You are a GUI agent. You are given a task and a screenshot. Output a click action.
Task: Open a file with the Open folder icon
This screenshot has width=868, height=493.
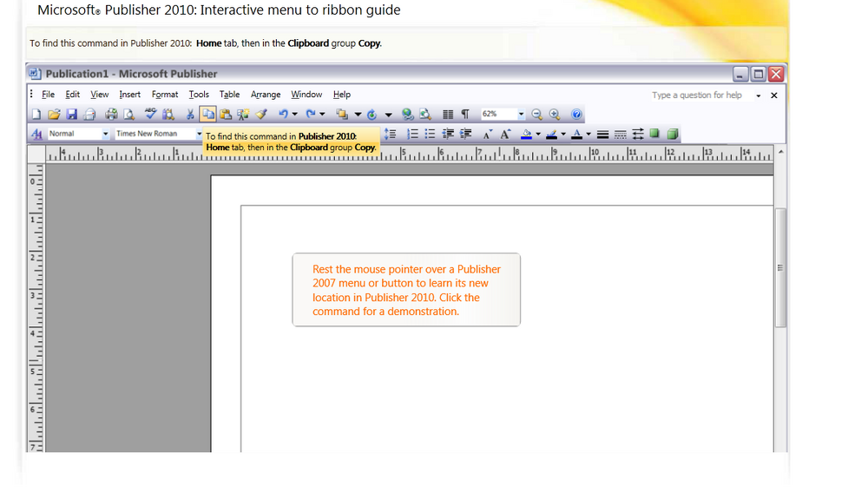tap(54, 115)
